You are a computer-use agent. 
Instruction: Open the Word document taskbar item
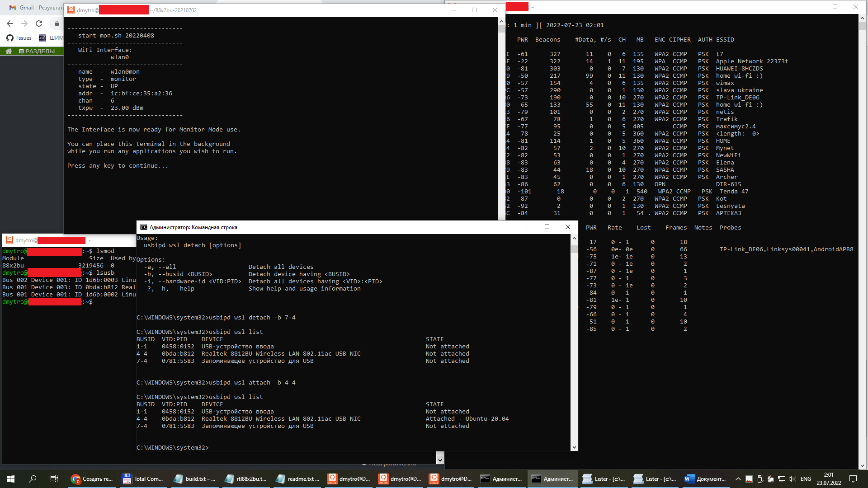(706, 479)
